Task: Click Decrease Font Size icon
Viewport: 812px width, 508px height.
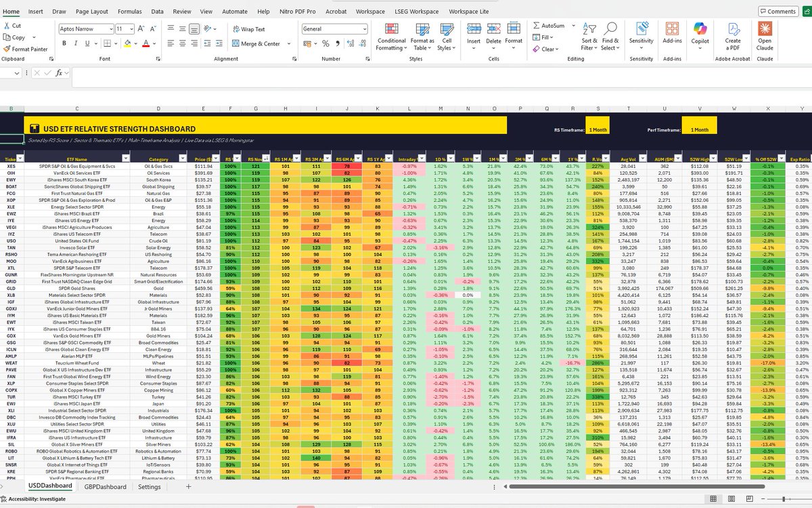Action: coord(152,29)
